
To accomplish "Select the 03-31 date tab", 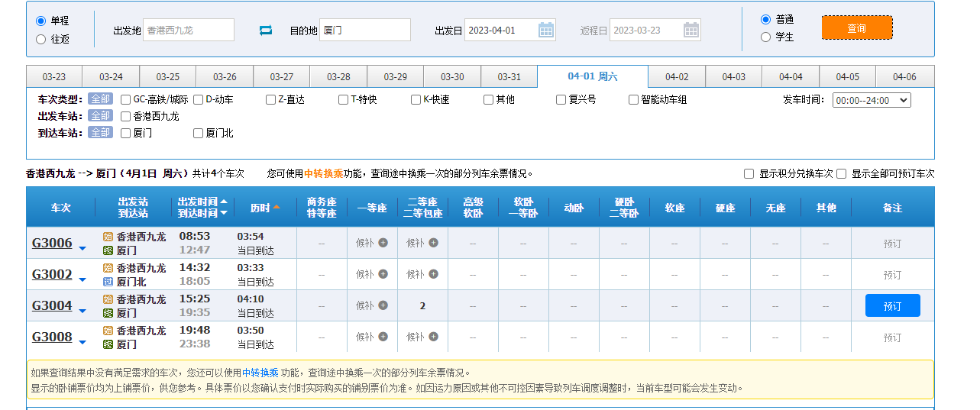I will coord(509,77).
